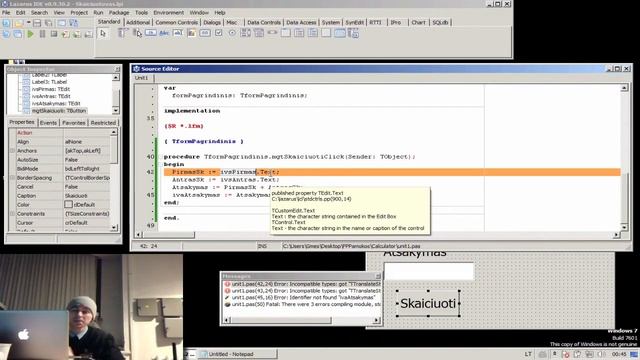
Task: Select the Fatal compiling error message row
Action: coord(302,304)
